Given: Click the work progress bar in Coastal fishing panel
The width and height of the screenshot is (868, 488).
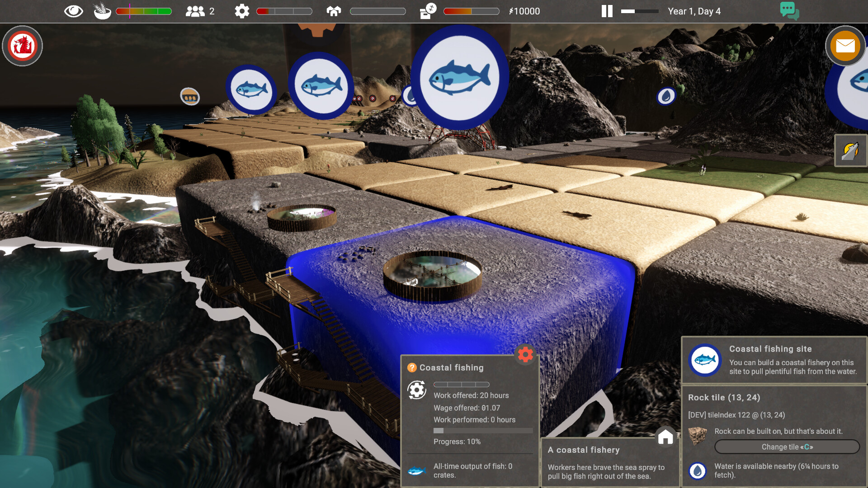Looking at the screenshot, I should [x=462, y=385].
